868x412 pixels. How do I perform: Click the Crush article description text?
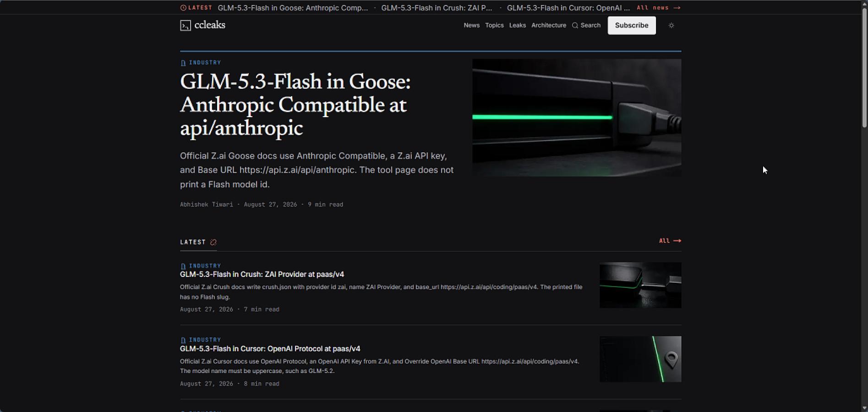(x=381, y=292)
